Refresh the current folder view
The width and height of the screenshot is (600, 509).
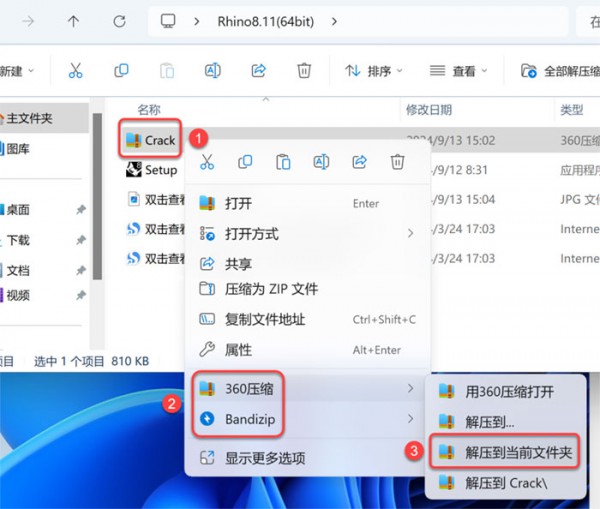[119, 21]
